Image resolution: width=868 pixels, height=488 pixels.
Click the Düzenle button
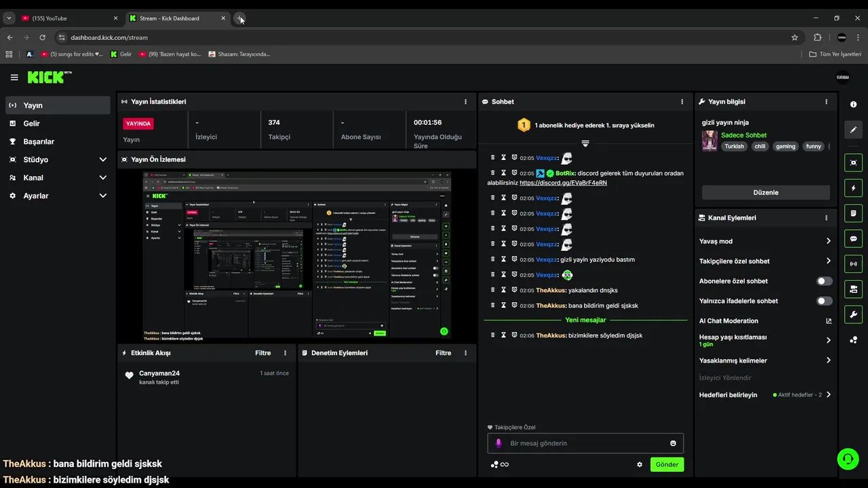pyautogui.click(x=766, y=192)
